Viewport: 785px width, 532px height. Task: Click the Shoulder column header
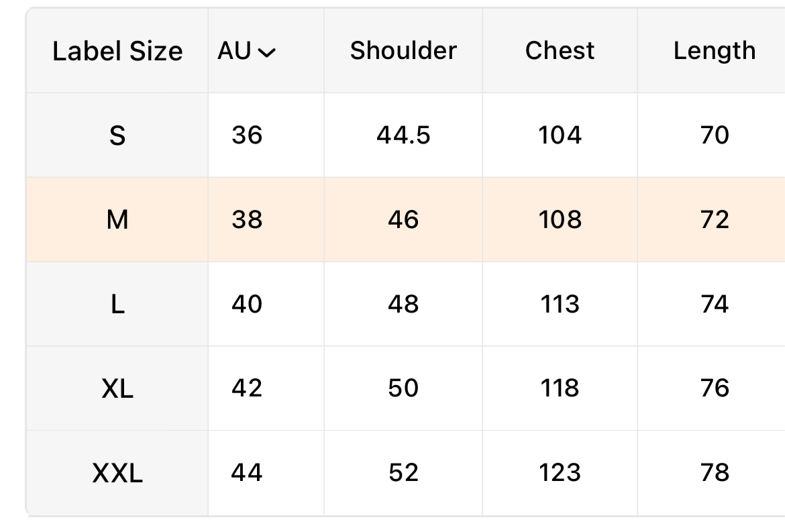coord(403,51)
